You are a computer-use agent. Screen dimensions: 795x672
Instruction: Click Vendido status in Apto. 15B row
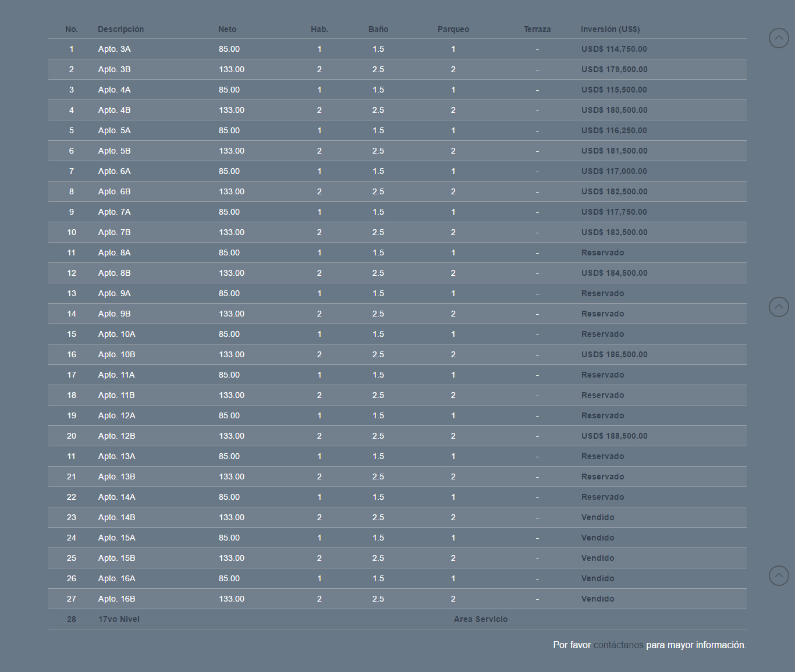(x=598, y=559)
